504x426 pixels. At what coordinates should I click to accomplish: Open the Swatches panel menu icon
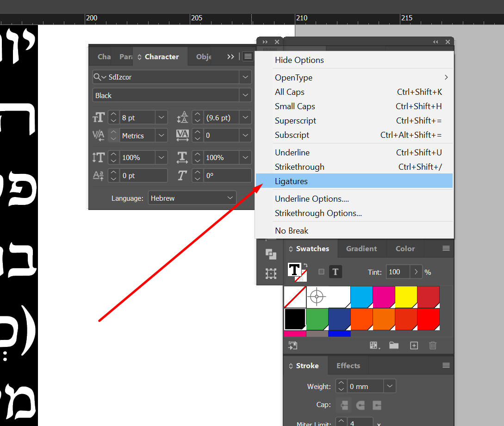(x=446, y=248)
